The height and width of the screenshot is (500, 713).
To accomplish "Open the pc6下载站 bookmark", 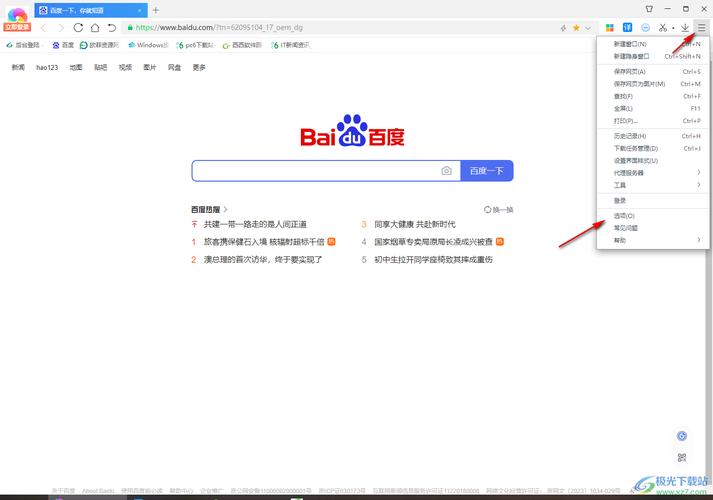I will click(195, 45).
